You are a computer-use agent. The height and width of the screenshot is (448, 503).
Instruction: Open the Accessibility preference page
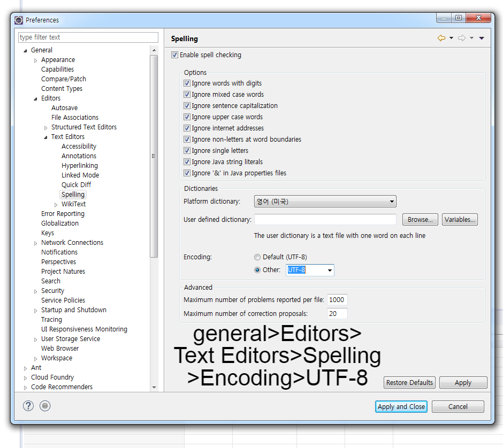pos(79,146)
